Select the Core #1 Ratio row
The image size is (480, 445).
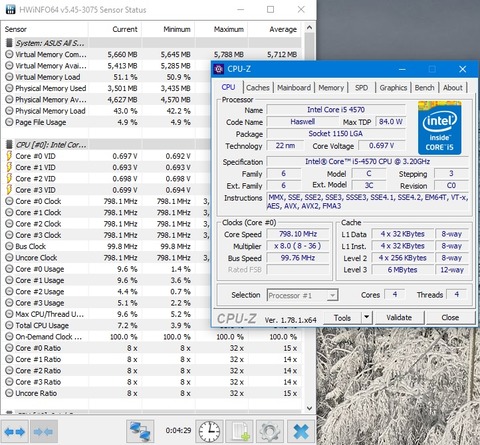152,359
